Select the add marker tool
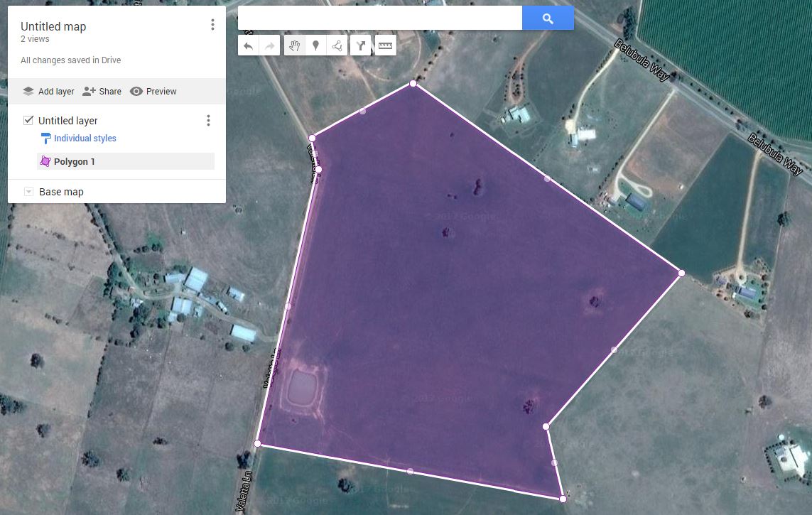The width and height of the screenshot is (812, 515). [315, 45]
